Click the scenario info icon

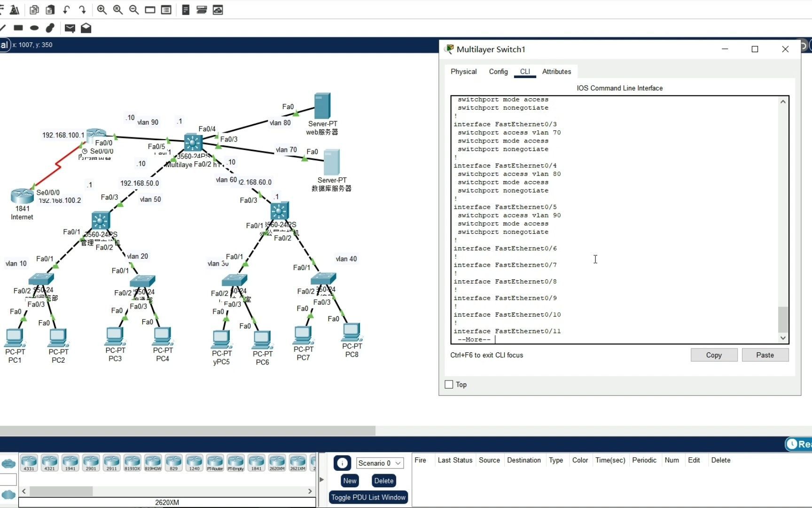click(342, 463)
